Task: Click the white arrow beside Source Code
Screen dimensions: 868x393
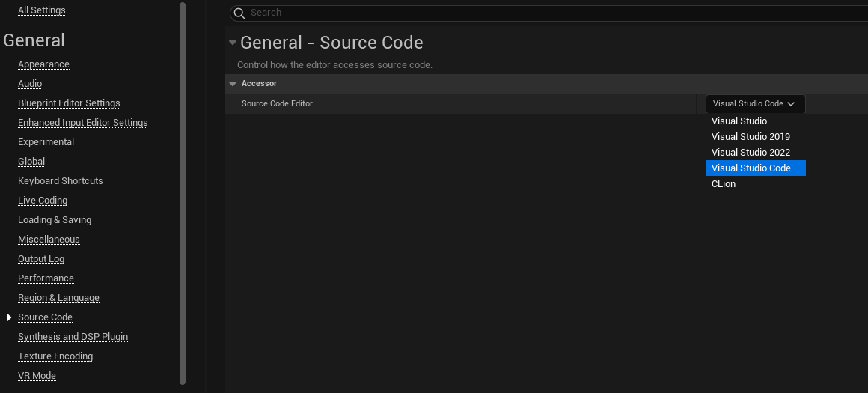Action: 9,317
